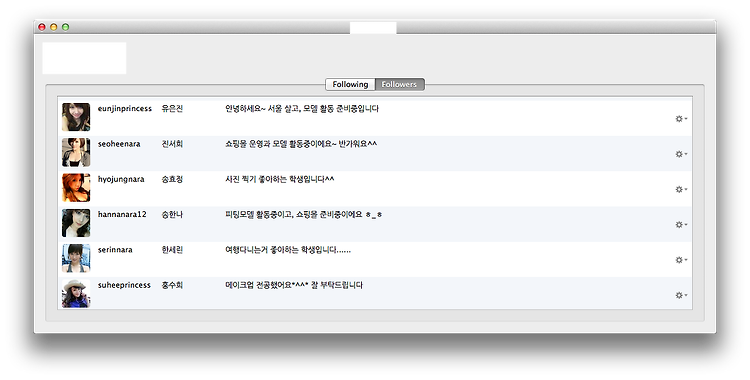This screenshot has width=750, height=380.
Task: Click suheeprincess profile picture
Action: click(x=76, y=293)
